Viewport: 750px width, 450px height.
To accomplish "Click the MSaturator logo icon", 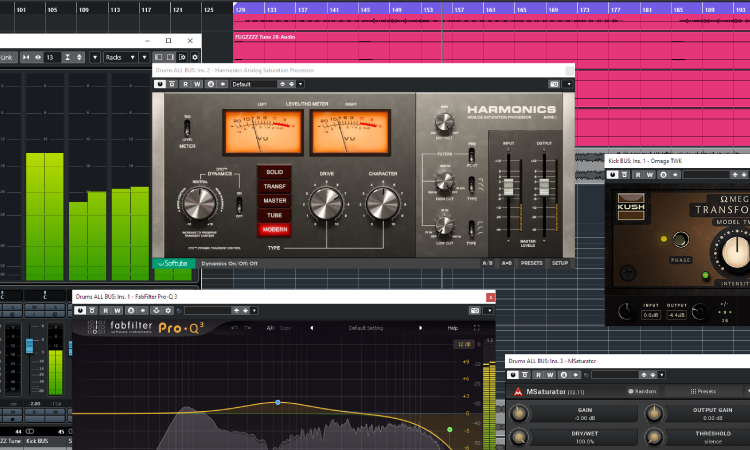I will click(x=516, y=391).
